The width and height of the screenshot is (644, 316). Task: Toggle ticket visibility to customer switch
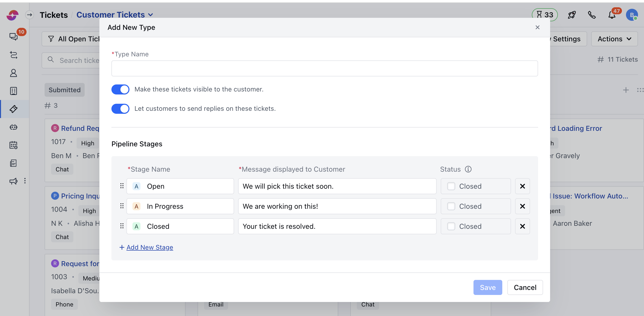[120, 89]
